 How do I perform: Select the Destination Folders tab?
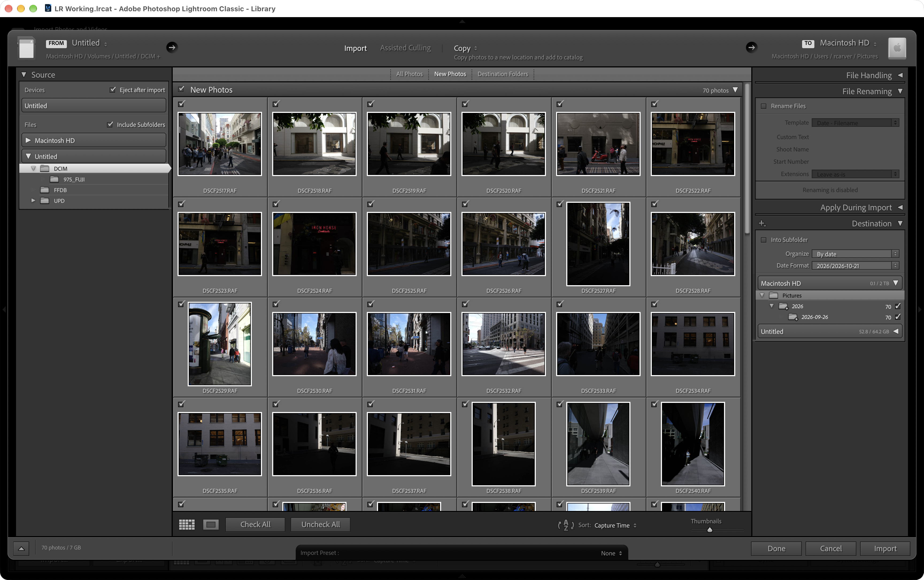pos(502,74)
